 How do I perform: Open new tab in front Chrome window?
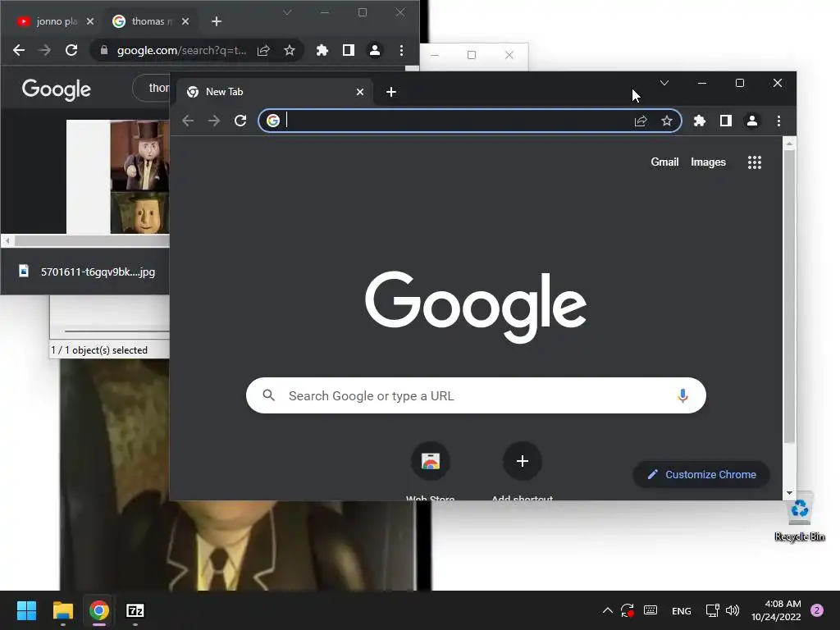click(x=391, y=92)
